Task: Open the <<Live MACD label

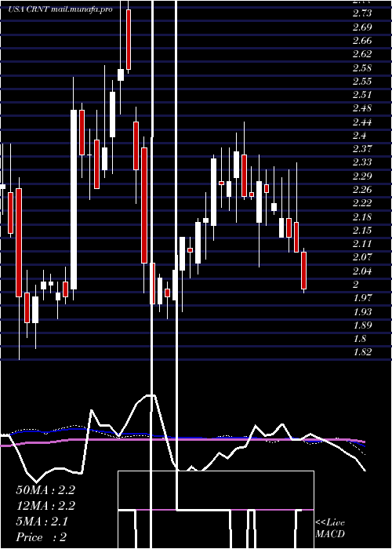Action: tap(330, 529)
